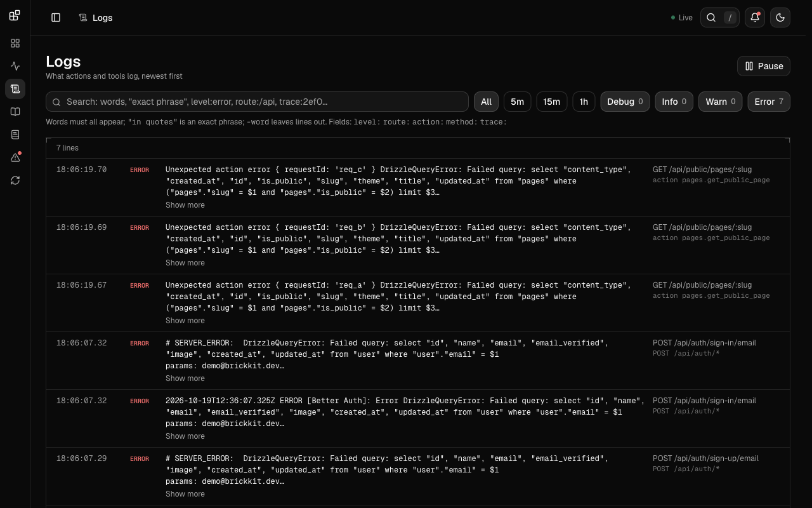The width and height of the screenshot is (812, 508).
Task: Open the activity pulse icon in sidebar
Action: tap(15, 66)
